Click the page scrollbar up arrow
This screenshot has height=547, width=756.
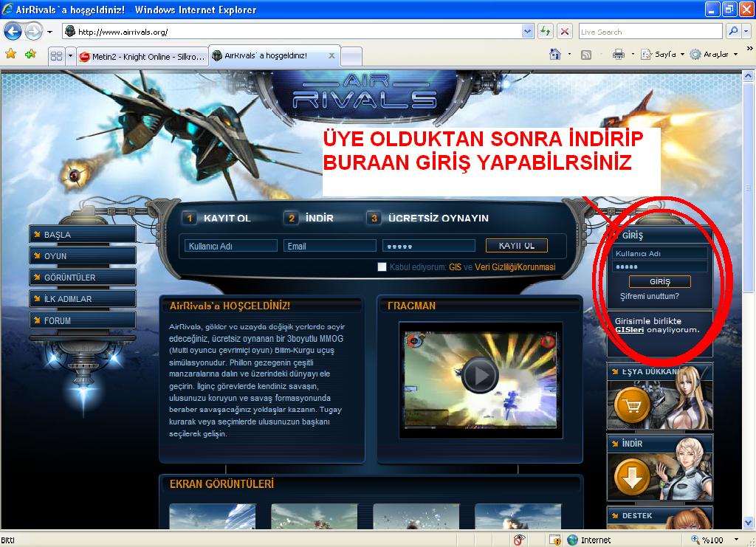point(748,75)
